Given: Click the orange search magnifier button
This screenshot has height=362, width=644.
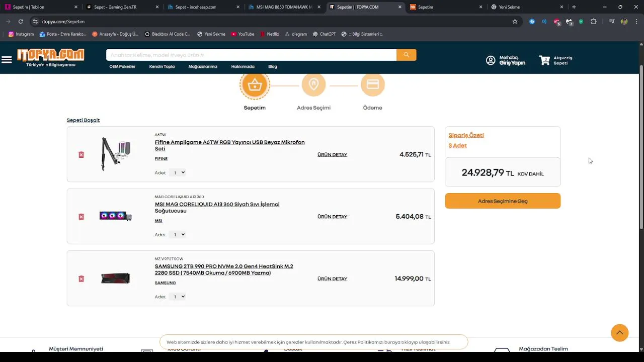Looking at the screenshot, I should [x=407, y=55].
